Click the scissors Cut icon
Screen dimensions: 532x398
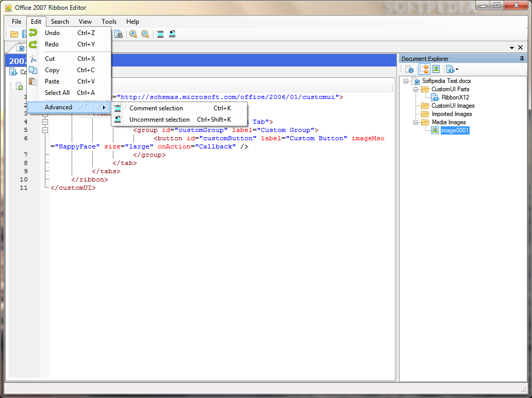[x=33, y=59]
